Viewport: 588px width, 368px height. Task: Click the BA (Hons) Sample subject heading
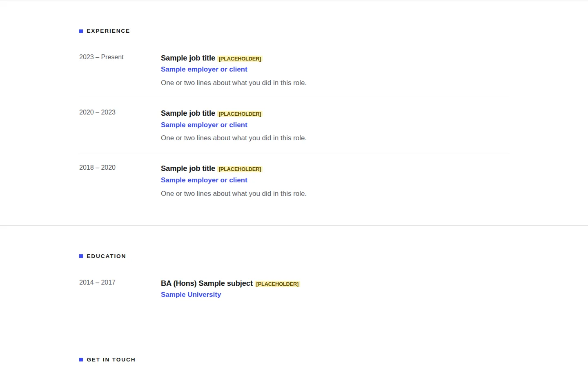point(207,283)
